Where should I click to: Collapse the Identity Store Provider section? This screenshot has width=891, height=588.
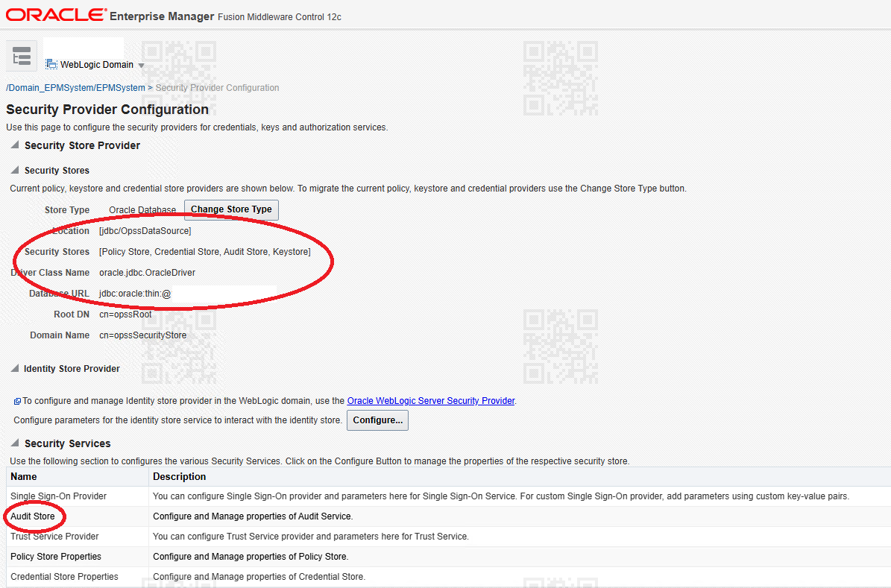[x=15, y=368]
